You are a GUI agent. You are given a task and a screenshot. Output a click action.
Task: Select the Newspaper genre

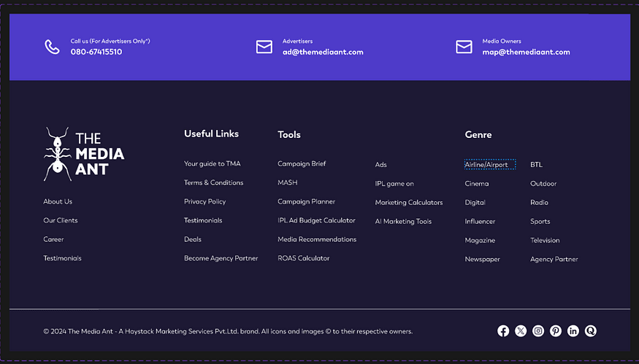pos(482,260)
